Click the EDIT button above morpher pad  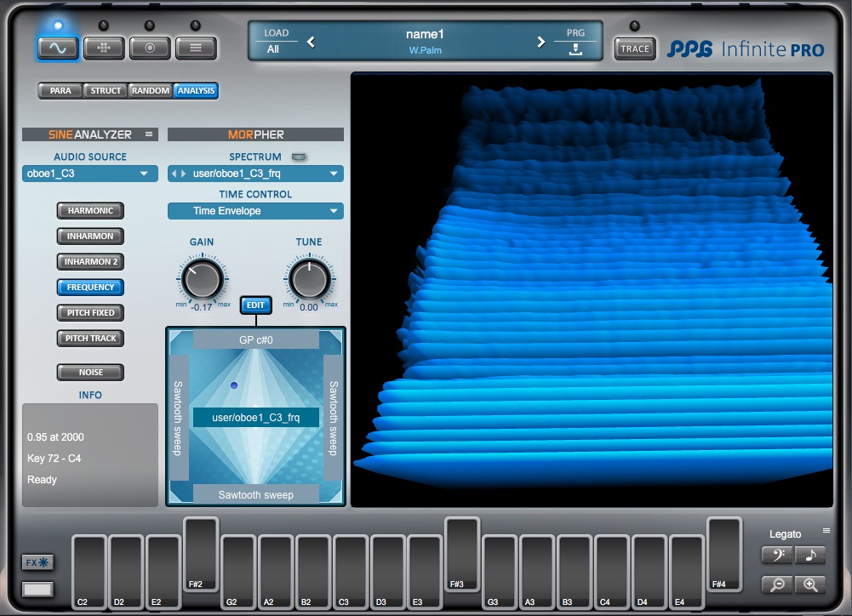(255, 305)
